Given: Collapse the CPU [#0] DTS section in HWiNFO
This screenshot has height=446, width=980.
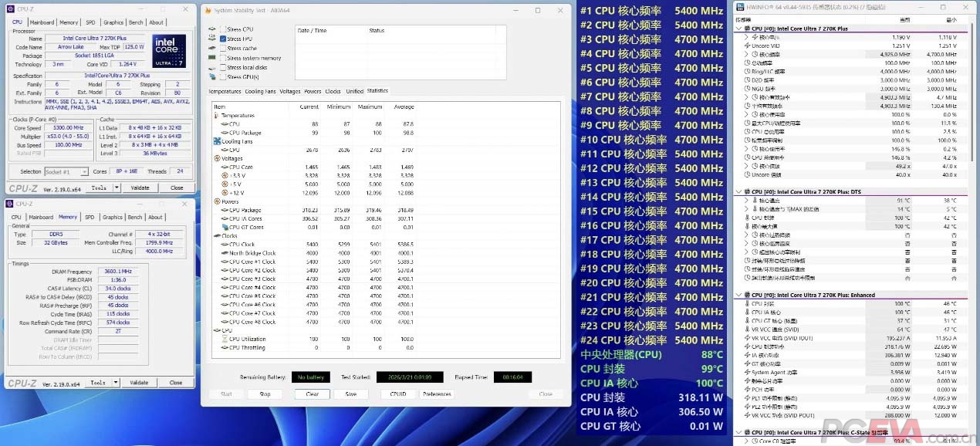Looking at the screenshot, I should (x=738, y=192).
